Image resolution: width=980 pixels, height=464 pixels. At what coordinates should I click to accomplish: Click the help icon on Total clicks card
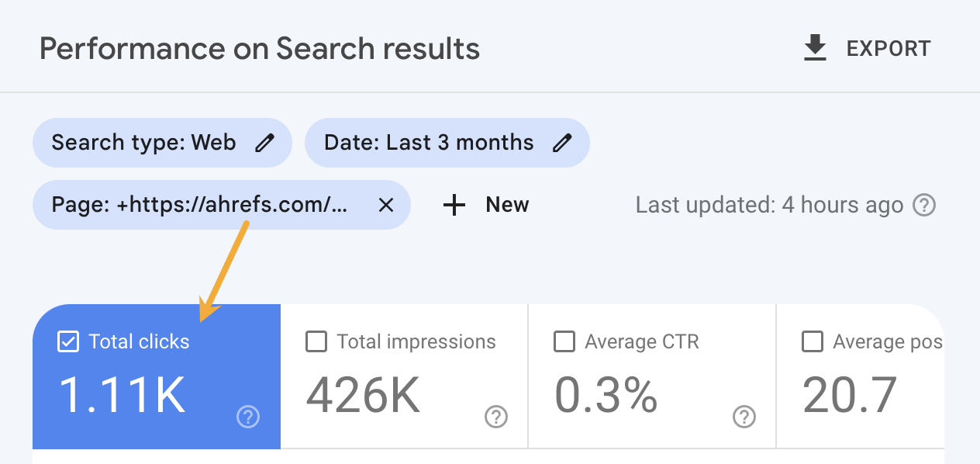click(247, 417)
